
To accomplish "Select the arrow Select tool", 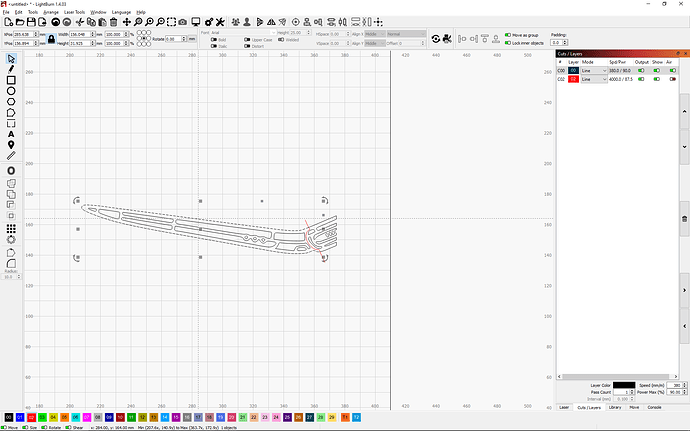I will (11, 59).
